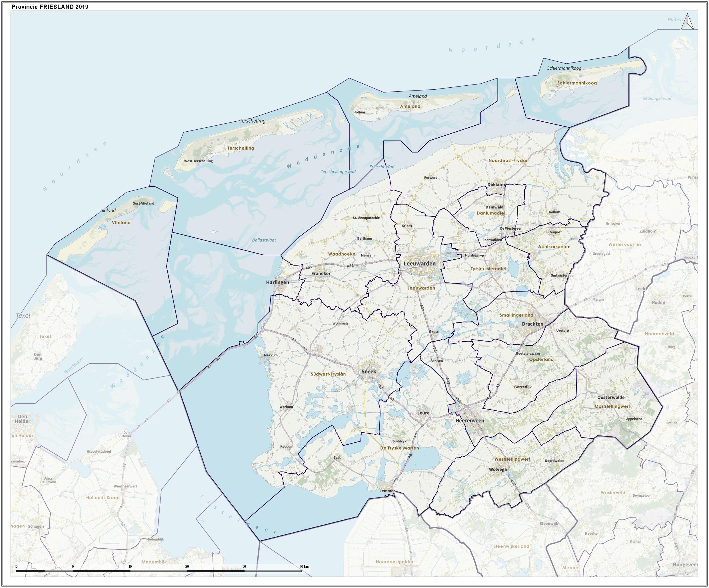Click the Provincie FRIESLAND 2019 title

(50, 6)
